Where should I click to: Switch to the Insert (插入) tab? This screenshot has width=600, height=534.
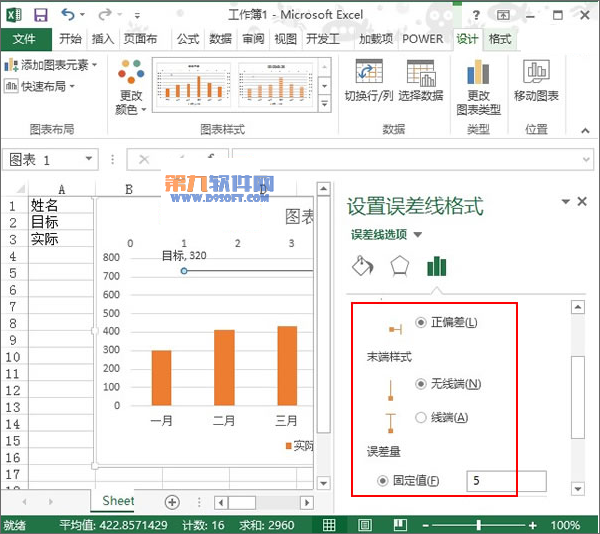coord(103,39)
